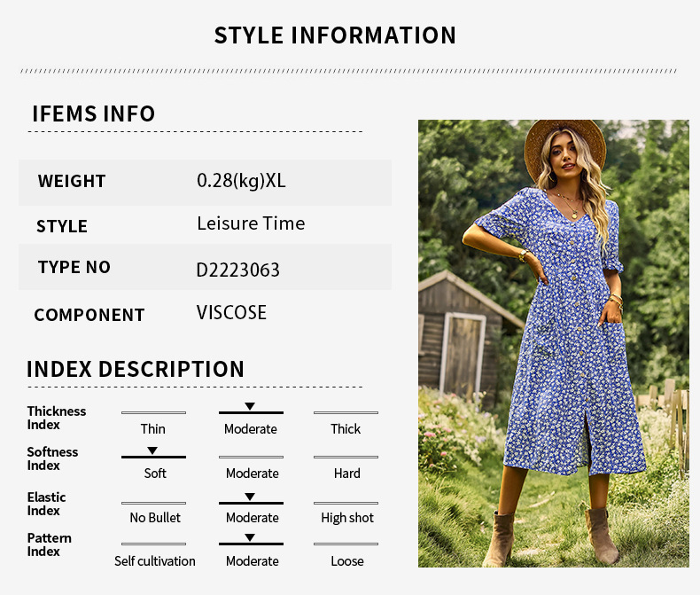Select the TYPE NO label
This screenshot has height=595, width=700.
74,267
